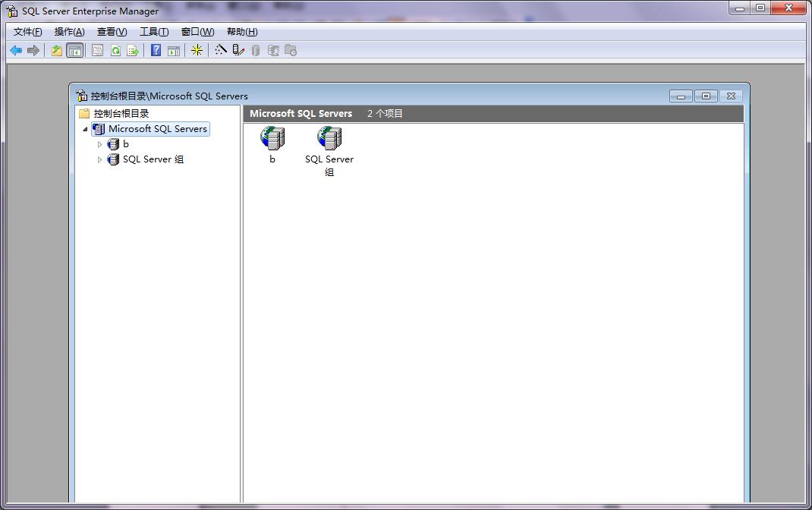Open the 窗口 menu
The height and width of the screenshot is (510, 812).
pos(196,31)
